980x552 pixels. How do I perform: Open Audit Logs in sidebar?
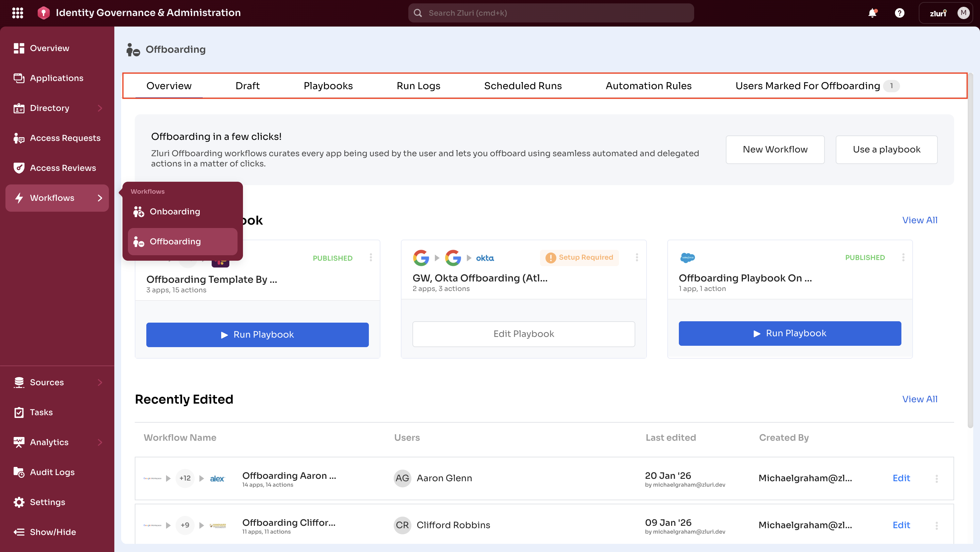[x=52, y=472]
